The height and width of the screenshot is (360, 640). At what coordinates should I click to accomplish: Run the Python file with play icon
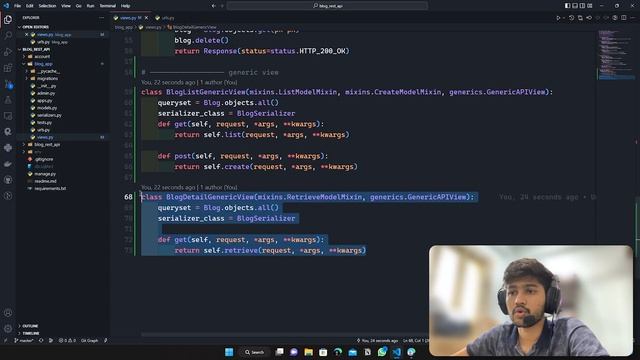tap(558, 18)
